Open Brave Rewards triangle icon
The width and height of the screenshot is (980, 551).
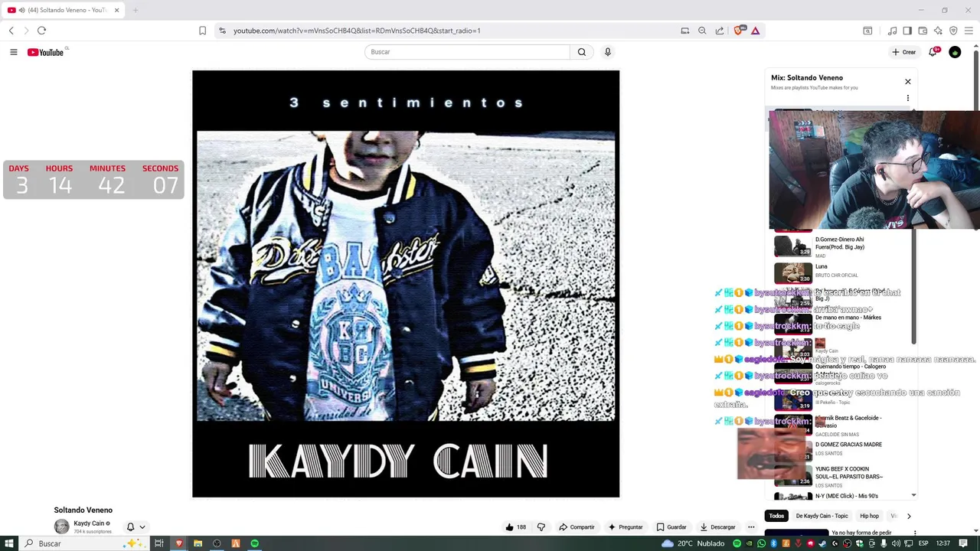tap(755, 31)
